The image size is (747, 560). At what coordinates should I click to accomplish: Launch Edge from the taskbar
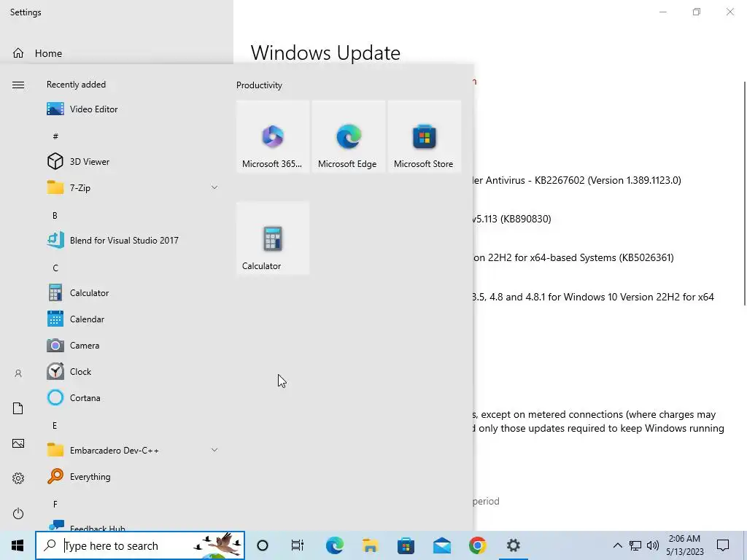tap(334, 545)
